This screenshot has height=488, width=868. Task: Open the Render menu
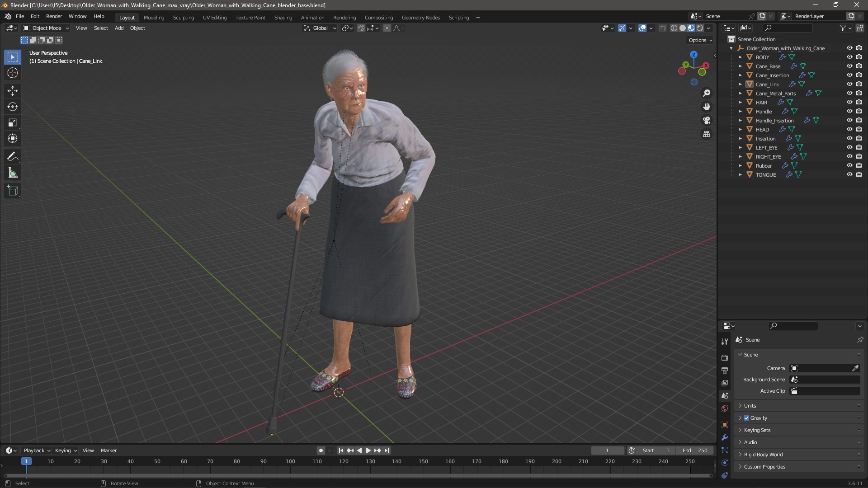click(x=54, y=16)
